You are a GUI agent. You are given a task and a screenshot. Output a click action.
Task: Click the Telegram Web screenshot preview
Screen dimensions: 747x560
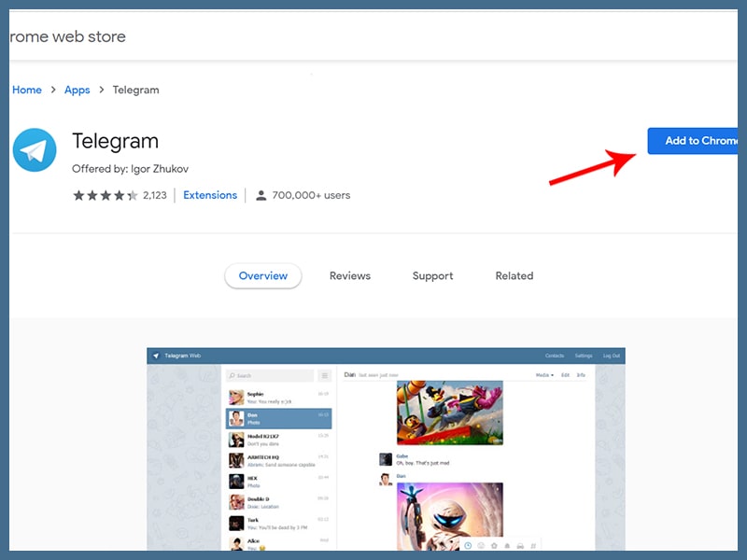[386, 449]
